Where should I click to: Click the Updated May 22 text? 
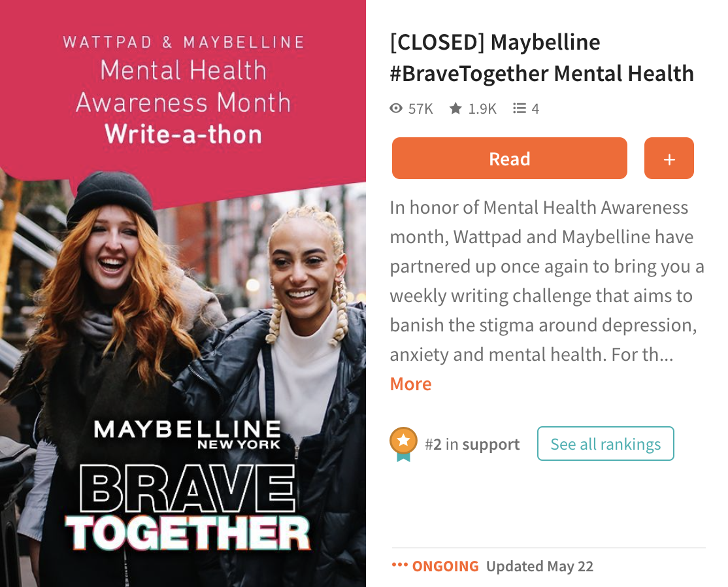(x=540, y=566)
